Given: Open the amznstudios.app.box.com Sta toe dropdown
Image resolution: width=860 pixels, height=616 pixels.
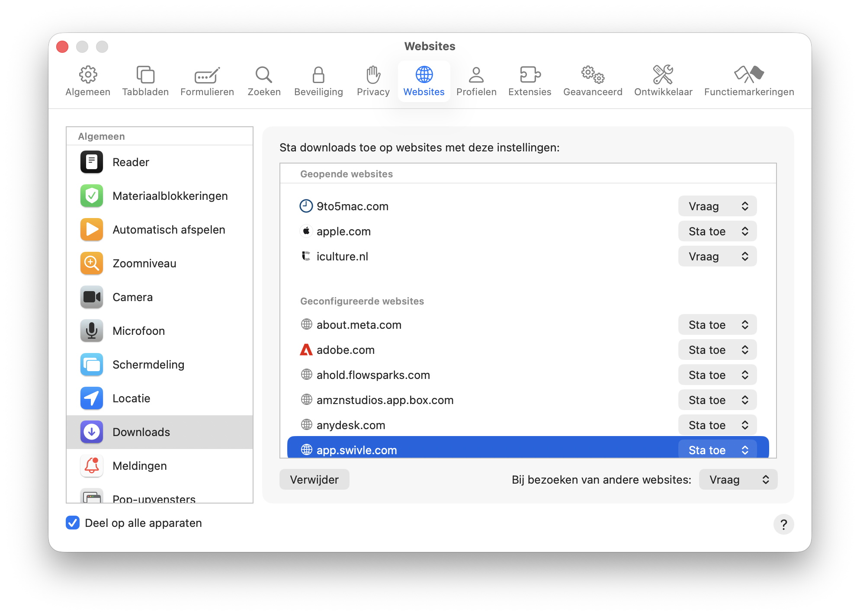Looking at the screenshot, I should (x=717, y=400).
